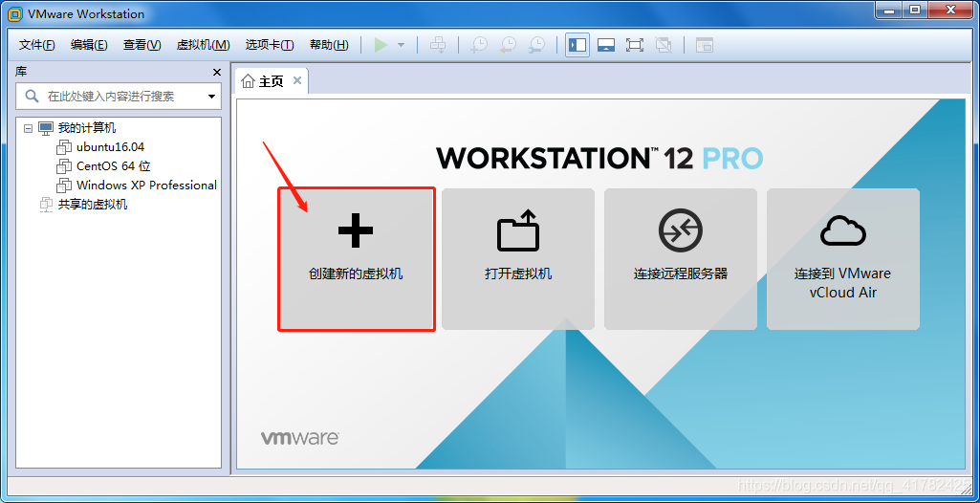Open the 帮助(H) menu
The height and width of the screenshot is (503, 980).
(329, 45)
